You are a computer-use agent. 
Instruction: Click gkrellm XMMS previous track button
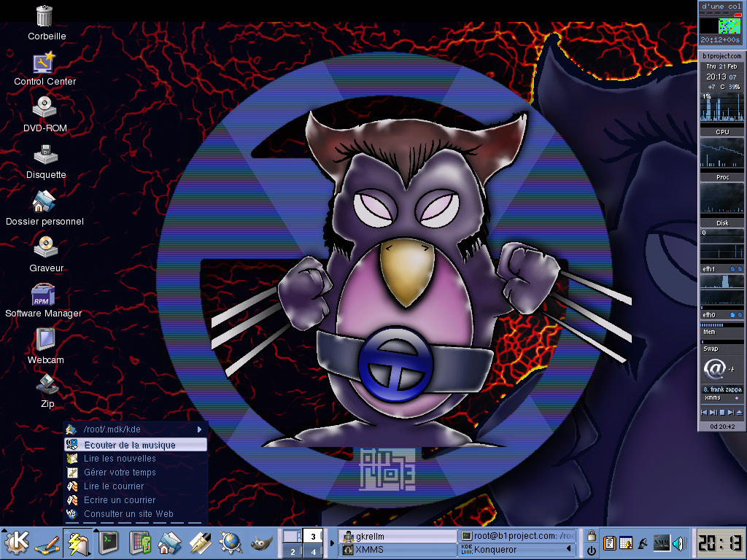[x=704, y=413]
